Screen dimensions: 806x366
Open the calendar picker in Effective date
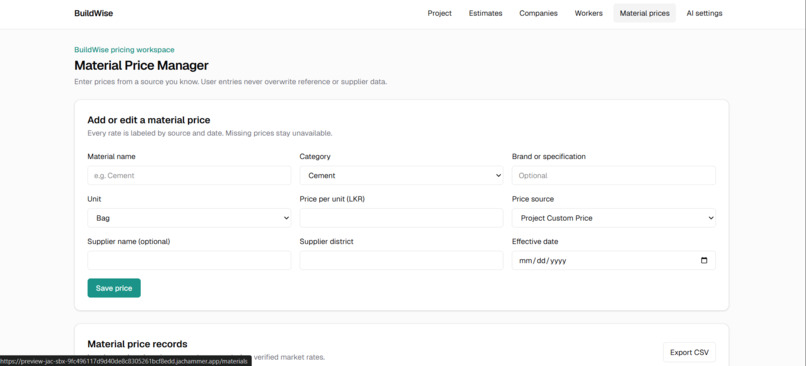tap(704, 261)
